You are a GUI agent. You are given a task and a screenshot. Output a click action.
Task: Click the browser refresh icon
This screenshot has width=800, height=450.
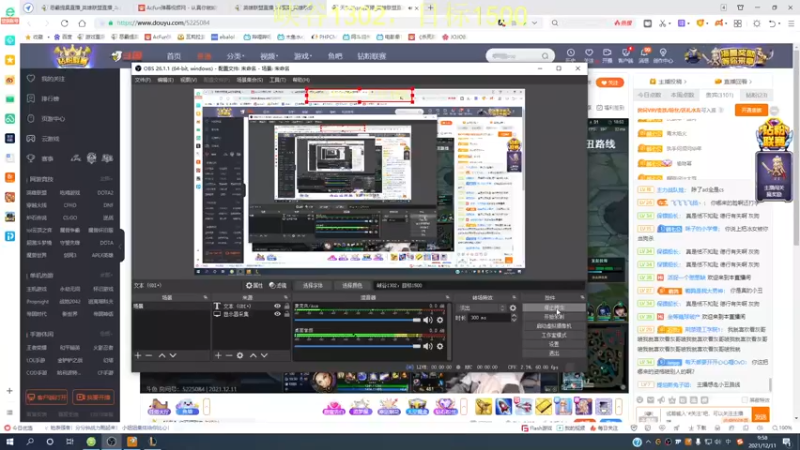pos(64,23)
